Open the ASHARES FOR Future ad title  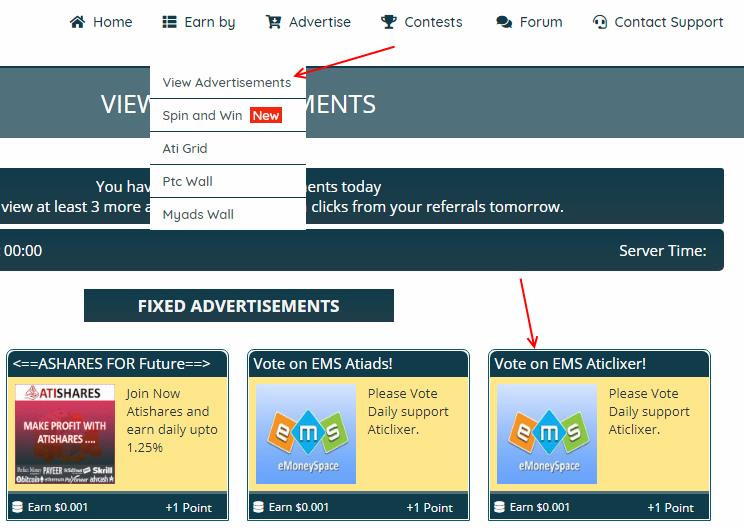point(112,364)
